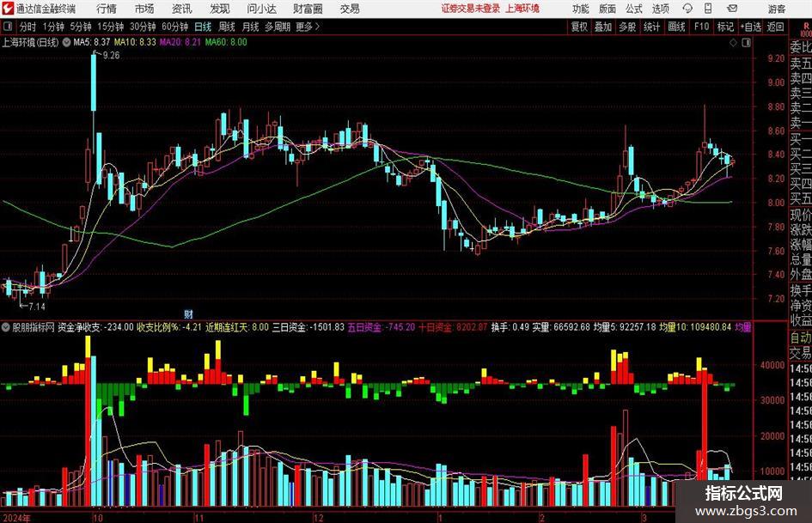The image size is (812, 523).
Task: Click the MA10: 8.33 value
Action: [135, 42]
